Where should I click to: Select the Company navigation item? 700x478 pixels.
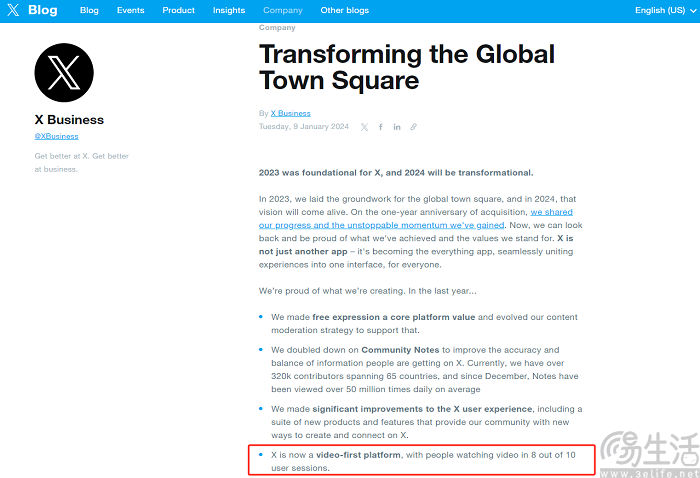[283, 10]
